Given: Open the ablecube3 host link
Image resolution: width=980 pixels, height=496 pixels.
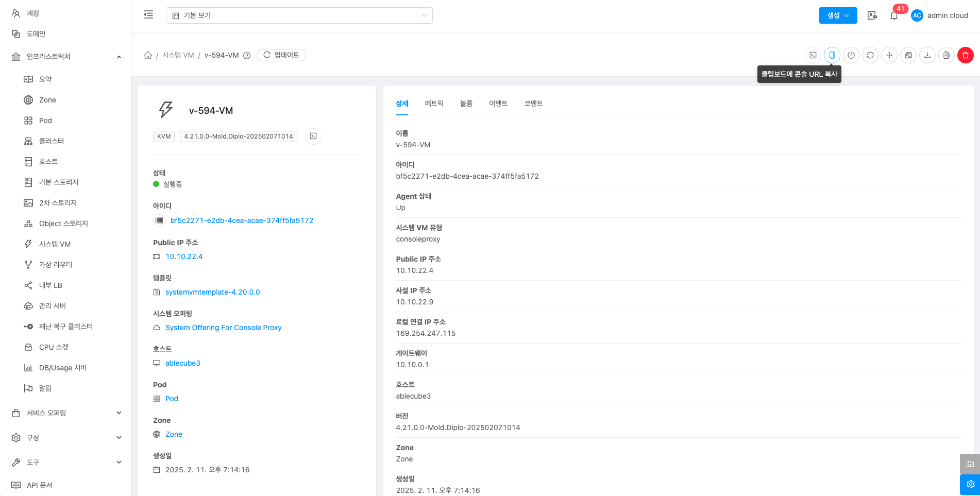Looking at the screenshot, I should click(x=182, y=363).
